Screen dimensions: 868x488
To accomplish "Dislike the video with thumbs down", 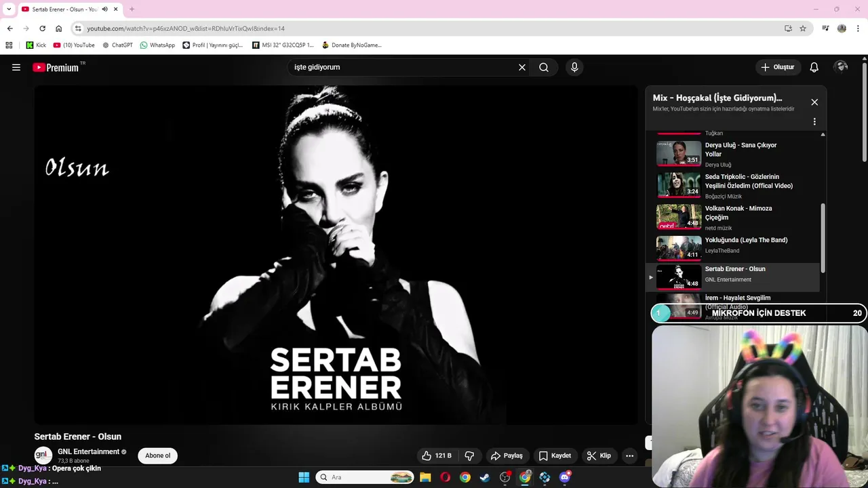I will (x=469, y=455).
